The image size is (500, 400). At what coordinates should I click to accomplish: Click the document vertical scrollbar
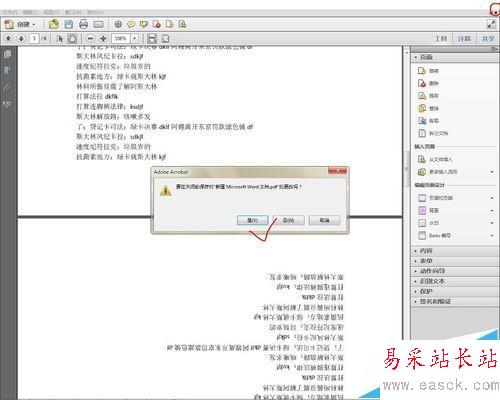pyautogui.click(x=407, y=169)
